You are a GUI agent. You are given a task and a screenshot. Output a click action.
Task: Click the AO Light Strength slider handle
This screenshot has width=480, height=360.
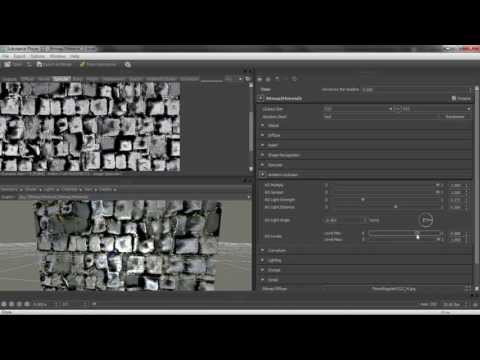point(363,199)
